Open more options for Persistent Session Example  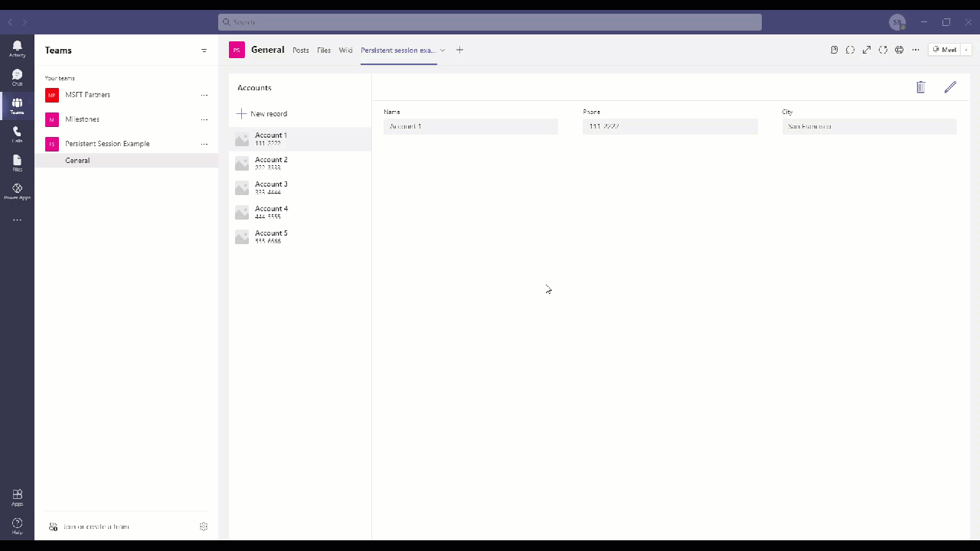pos(204,144)
